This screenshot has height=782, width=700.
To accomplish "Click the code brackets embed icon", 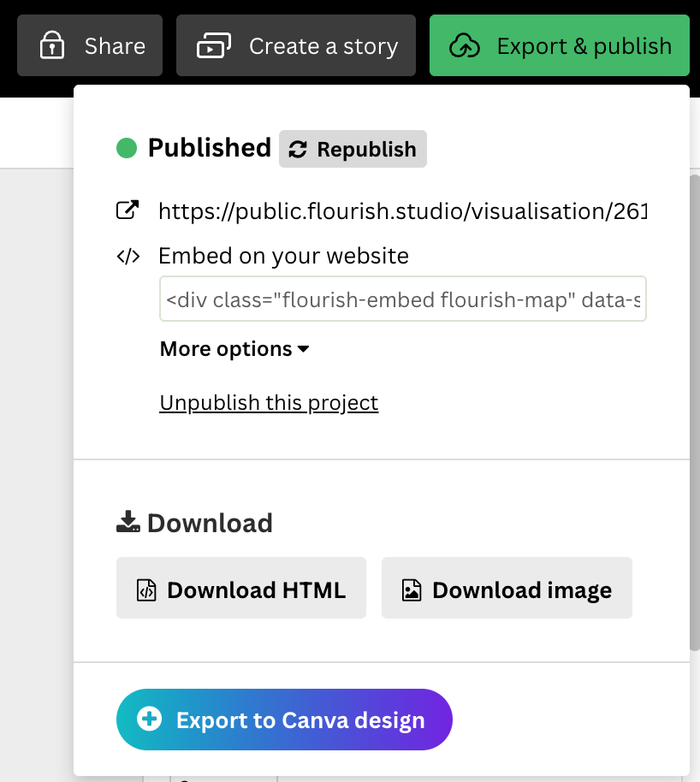I will click(x=128, y=256).
